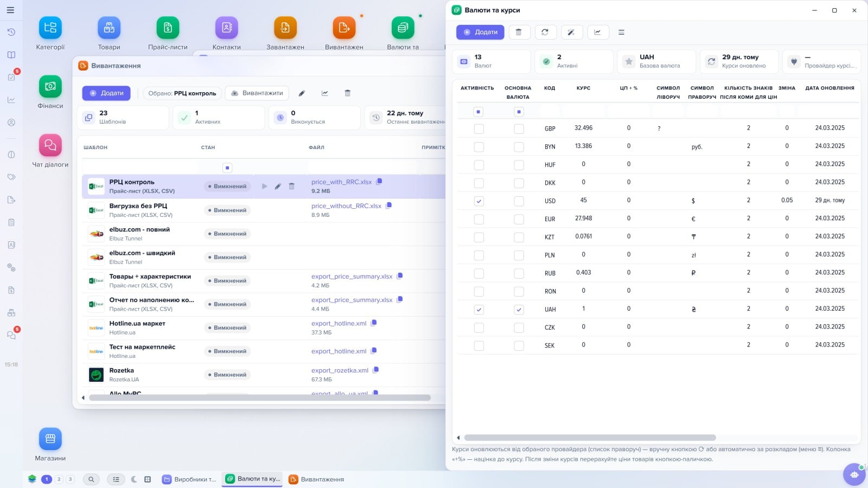
Task: Open hamburger menu in Валюти та курси toolbar
Action: pos(622,33)
